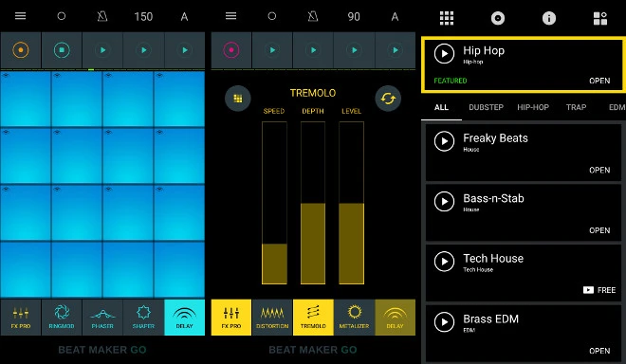This screenshot has height=364, width=626.
Task: Click the Tech House title
Action: click(x=493, y=258)
